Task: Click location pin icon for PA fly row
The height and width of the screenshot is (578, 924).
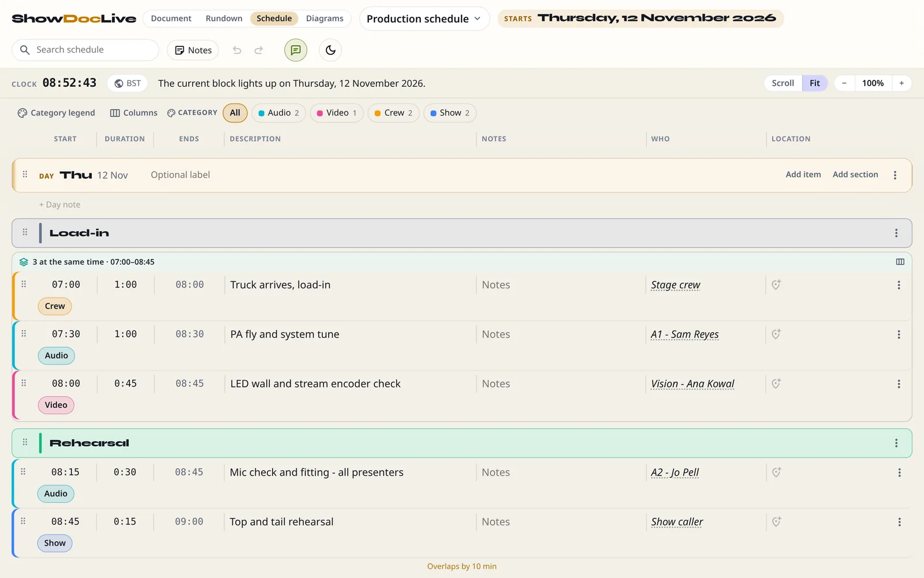Action: [x=776, y=334]
